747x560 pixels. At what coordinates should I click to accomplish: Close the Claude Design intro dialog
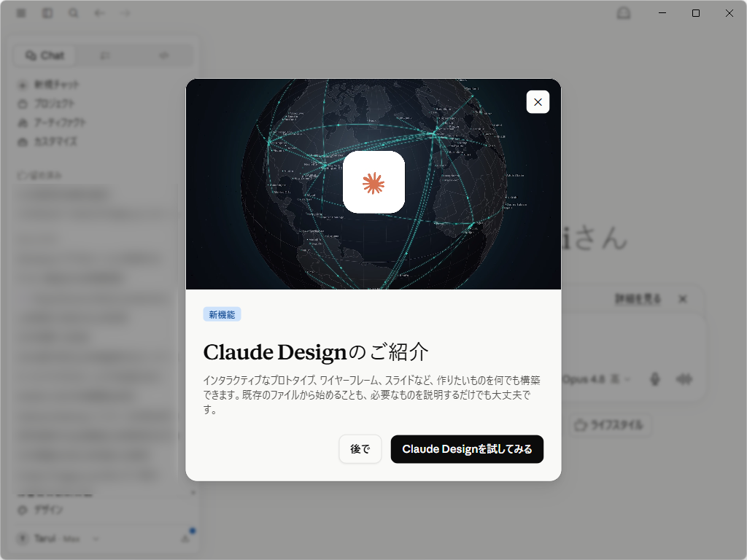538,102
